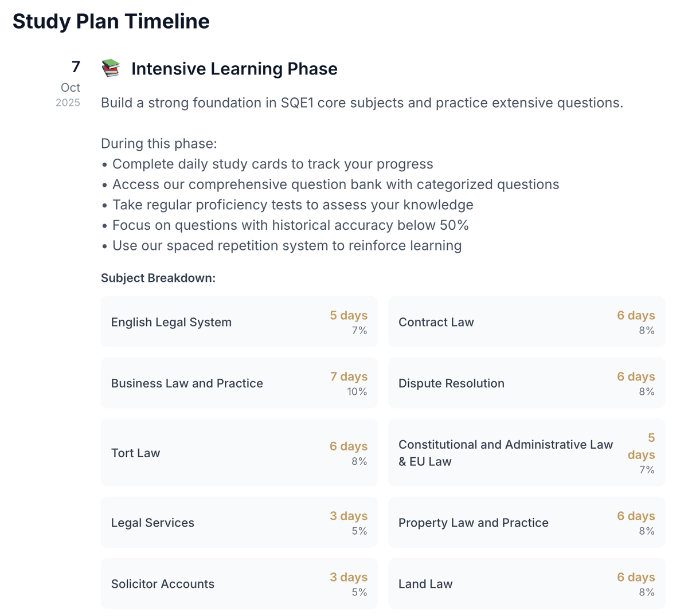The image size is (688, 616).
Task: Open Business Law and Practice card
Action: pyautogui.click(x=239, y=383)
